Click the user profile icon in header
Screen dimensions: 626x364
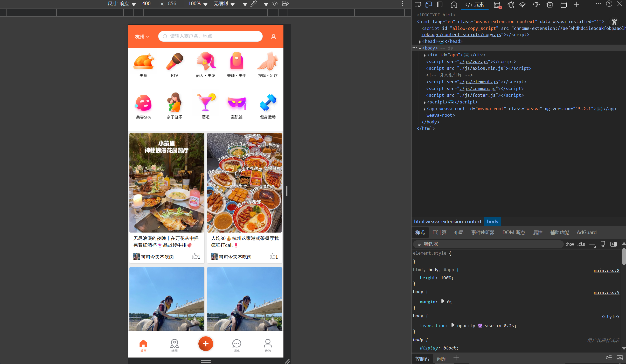pyautogui.click(x=273, y=37)
